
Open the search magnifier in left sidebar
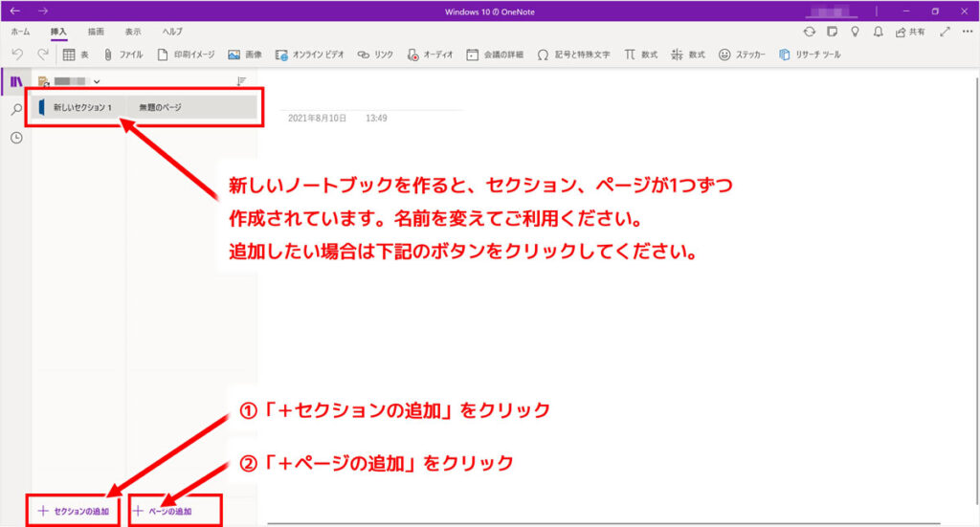[x=16, y=110]
